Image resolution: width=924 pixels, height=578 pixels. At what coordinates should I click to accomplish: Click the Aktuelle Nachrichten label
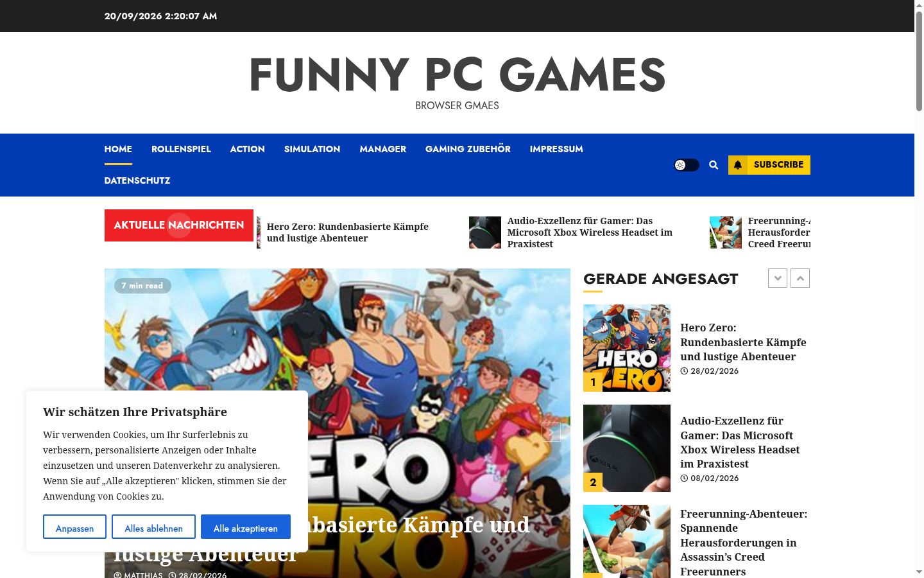(x=179, y=225)
